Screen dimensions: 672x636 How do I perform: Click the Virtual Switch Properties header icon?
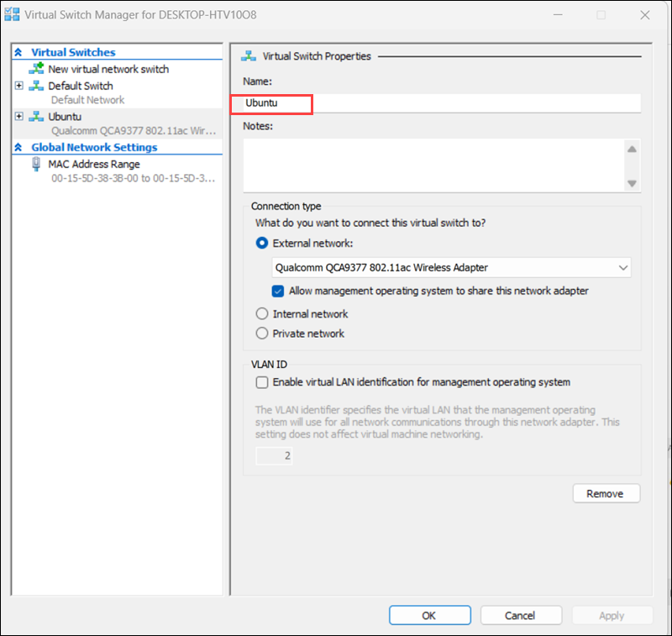point(249,56)
